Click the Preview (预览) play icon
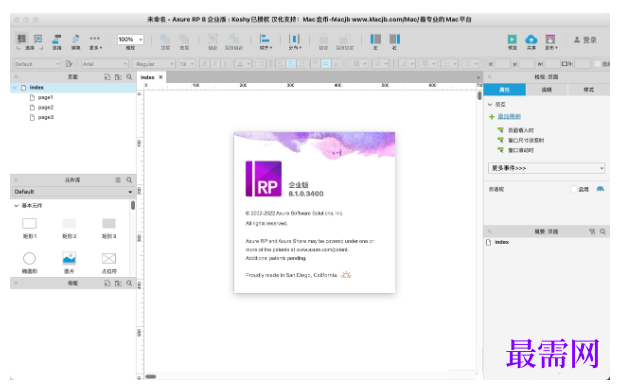Image resolution: width=618 pixels, height=385 pixels. tap(512, 39)
